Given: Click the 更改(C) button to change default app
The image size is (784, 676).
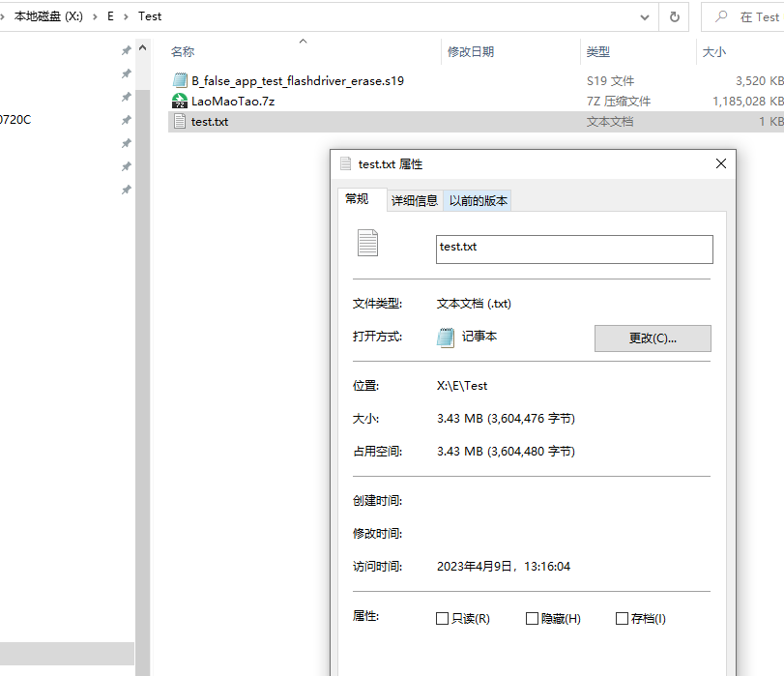Looking at the screenshot, I should (653, 338).
